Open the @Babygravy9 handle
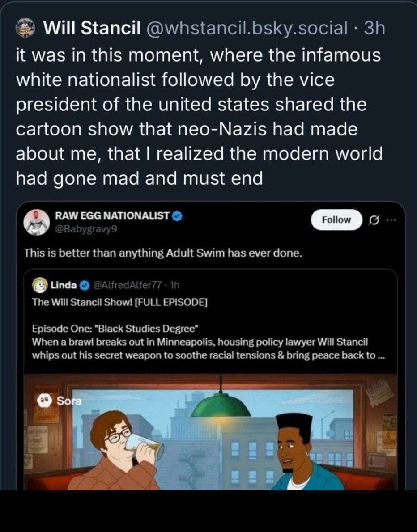 point(85,230)
